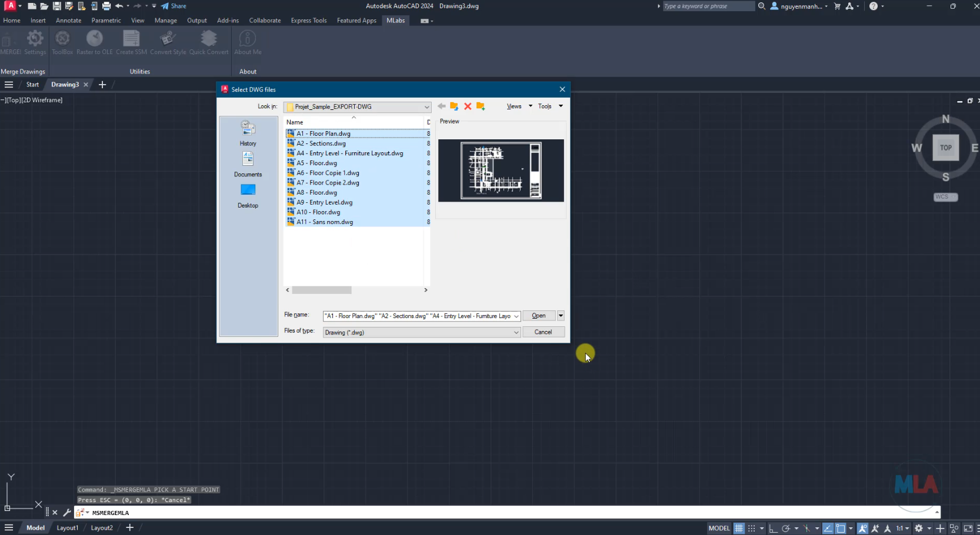Screen dimensions: 980x535
Task: Open Desktop shortcut in places sidebar
Action: (248, 196)
